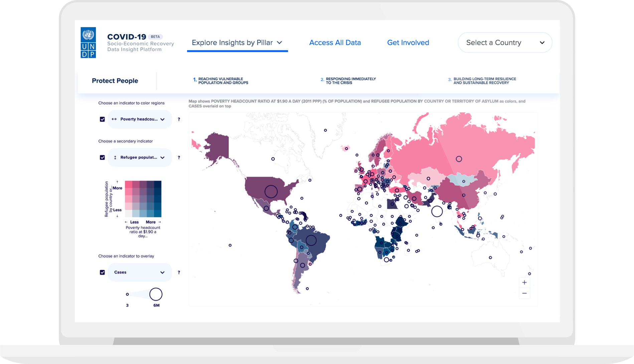The image size is (634, 364).
Task: Zoom in the map with plus button
Action: pyautogui.click(x=524, y=283)
